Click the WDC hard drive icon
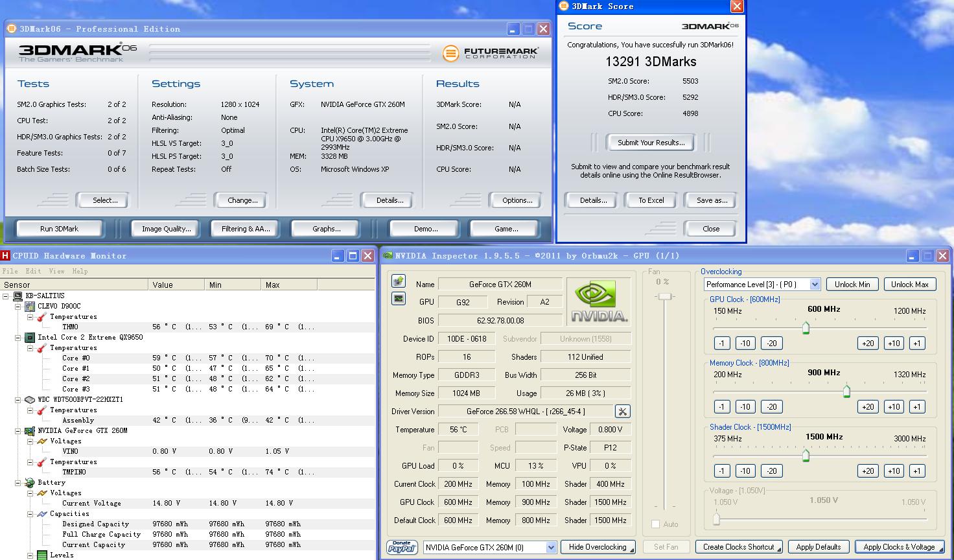Image resolution: width=954 pixels, height=560 pixels. point(30,399)
